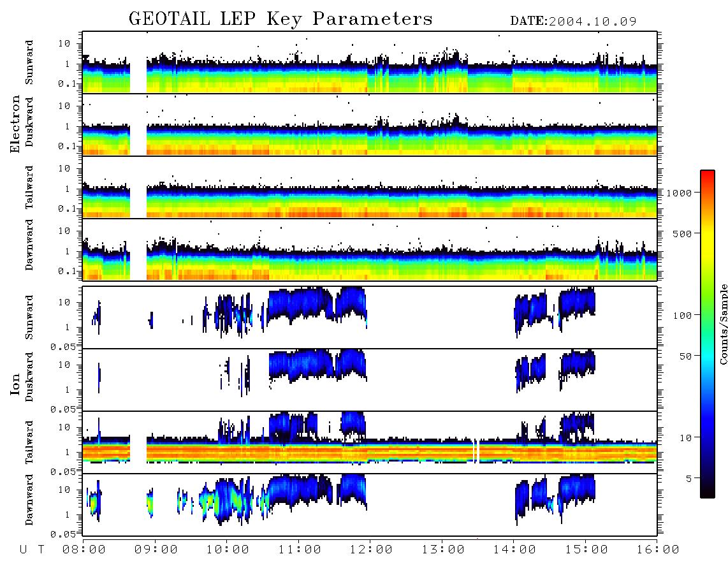
Task: Select the 12:00 time tick label
Action: (x=371, y=550)
